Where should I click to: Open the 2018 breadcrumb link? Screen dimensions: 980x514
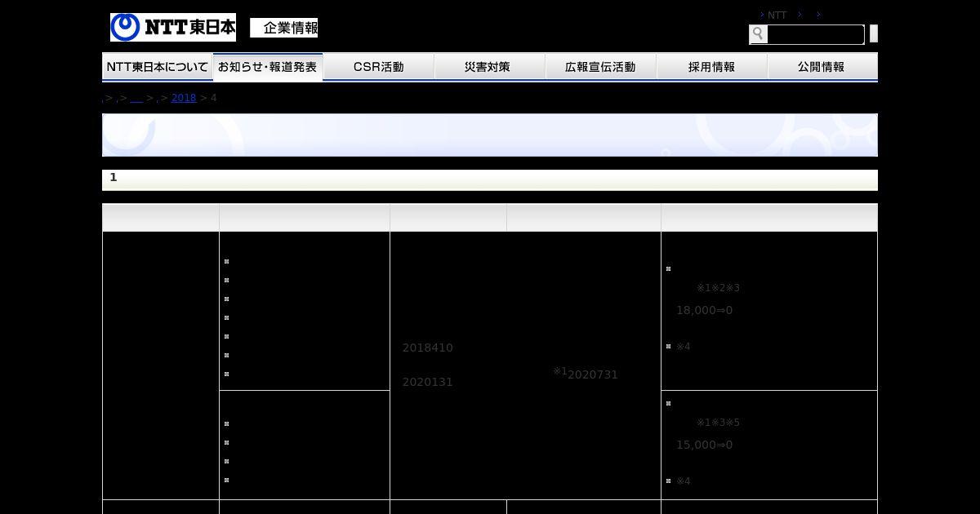click(x=184, y=98)
